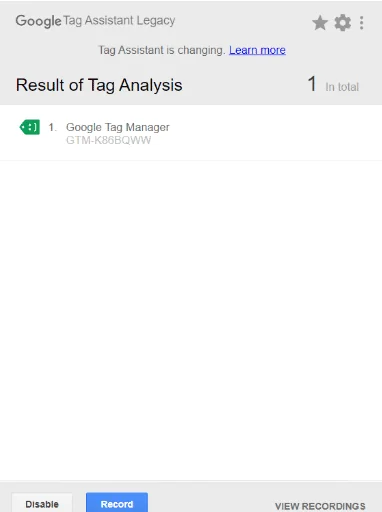Click the empty white results area
This screenshot has width=382, height=512.
click(x=191, y=320)
